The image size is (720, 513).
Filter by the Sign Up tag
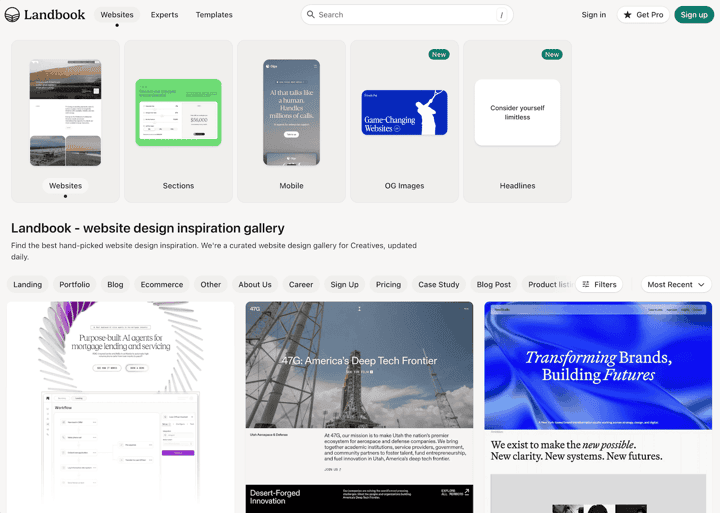click(344, 284)
